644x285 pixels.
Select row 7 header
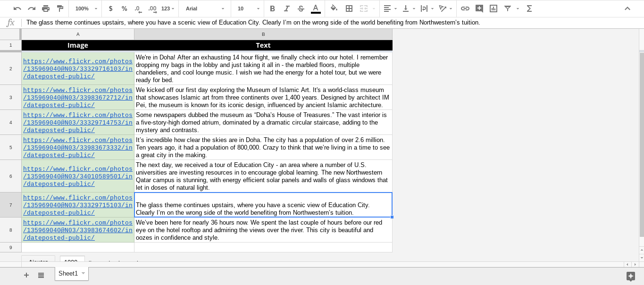pyautogui.click(x=10, y=205)
